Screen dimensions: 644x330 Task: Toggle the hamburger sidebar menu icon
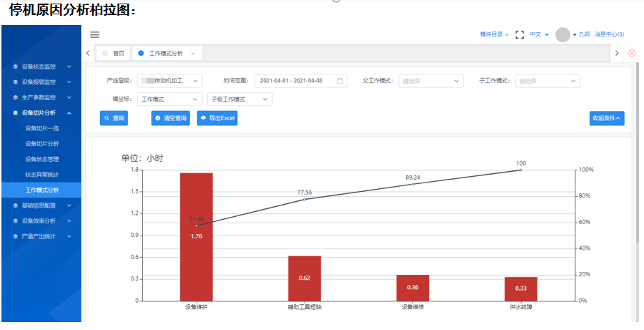pos(95,34)
